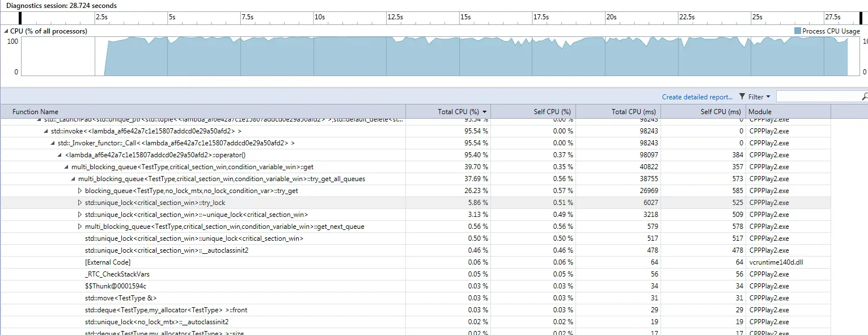Collapse the try_get_all_queues node
Viewport: 868px width, 335px height.
click(x=73, y=179)
